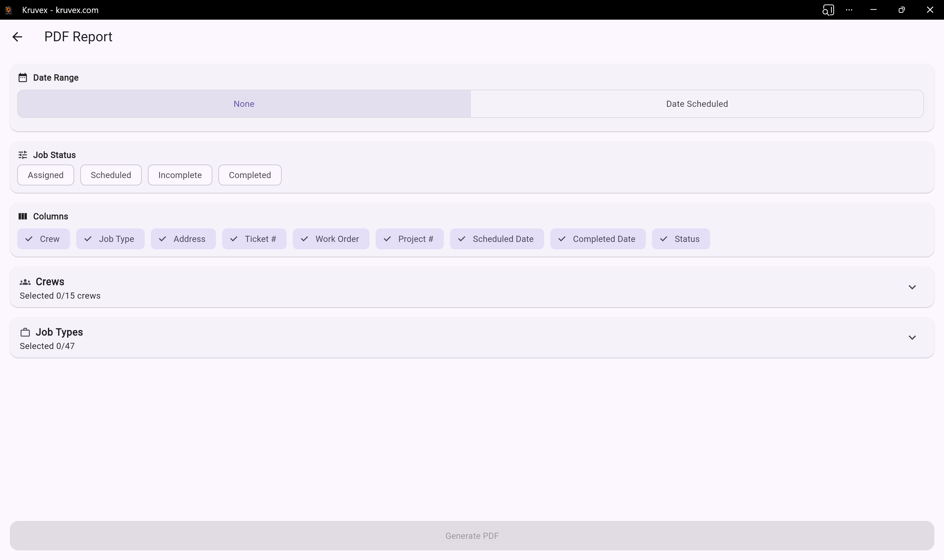Switch to Date Scheduled segment

pos(697,104)
